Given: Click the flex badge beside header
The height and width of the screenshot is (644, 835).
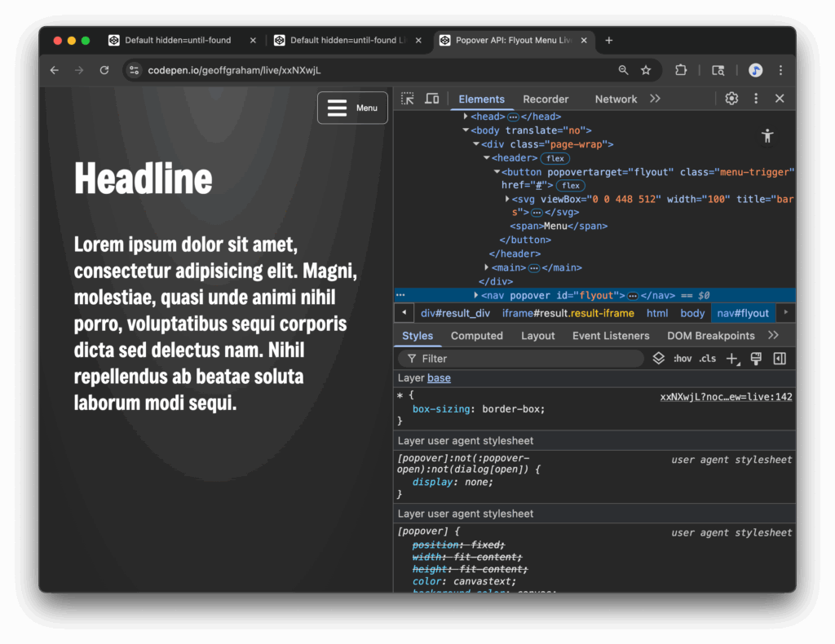Looking at the screenshot, I should click(x=554, y=158).
